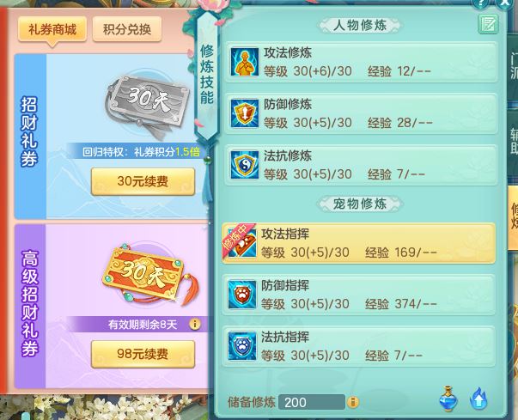The height and width of the screenshot is (420, 518).
Task: Click the 30元续费 button
Action: [x=143, y=181]
